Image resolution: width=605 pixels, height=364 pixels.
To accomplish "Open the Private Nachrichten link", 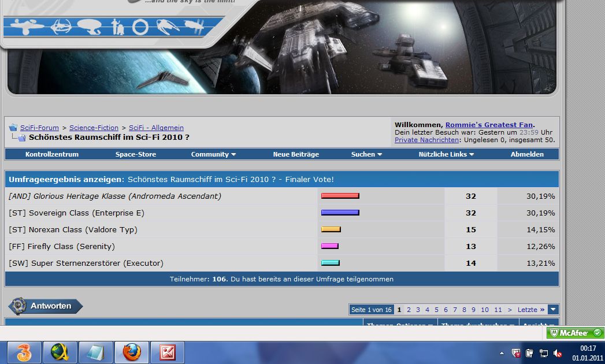I will [x=426, y=140].
